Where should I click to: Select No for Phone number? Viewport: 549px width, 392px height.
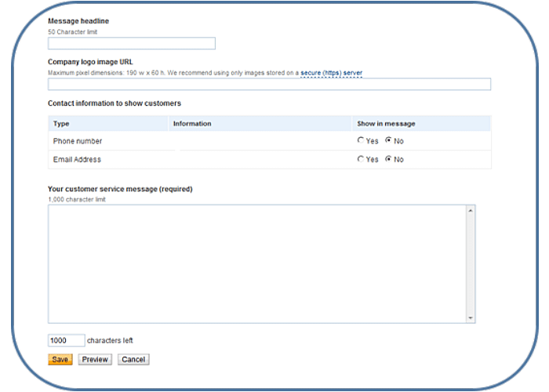click(388, 141)
